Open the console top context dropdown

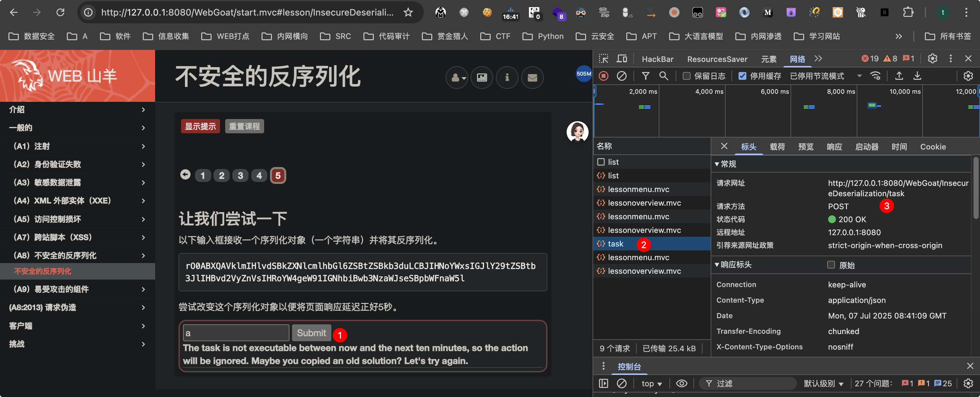[x=651, y=383]
